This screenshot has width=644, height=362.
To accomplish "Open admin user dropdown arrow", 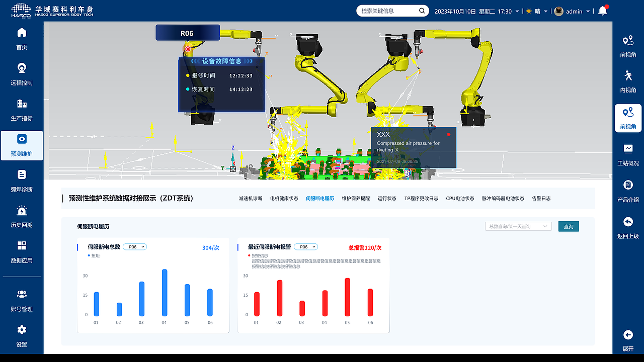I will pos(588,11).
